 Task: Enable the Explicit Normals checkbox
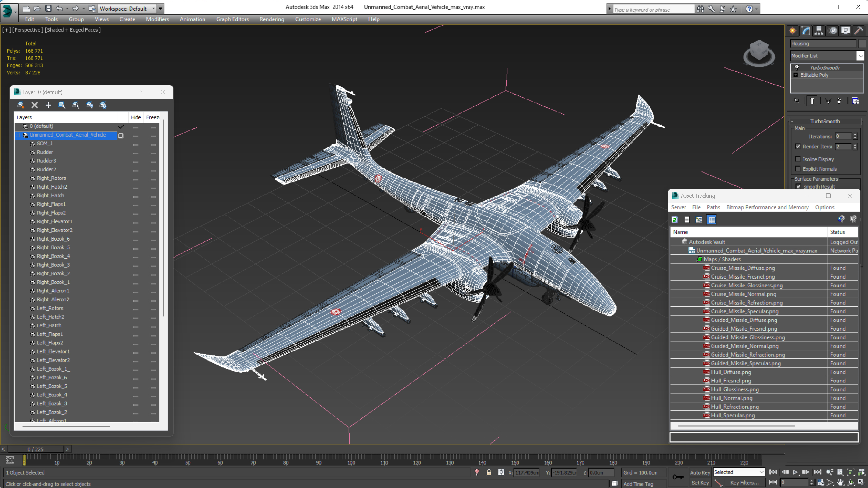[x=798, y=169]
